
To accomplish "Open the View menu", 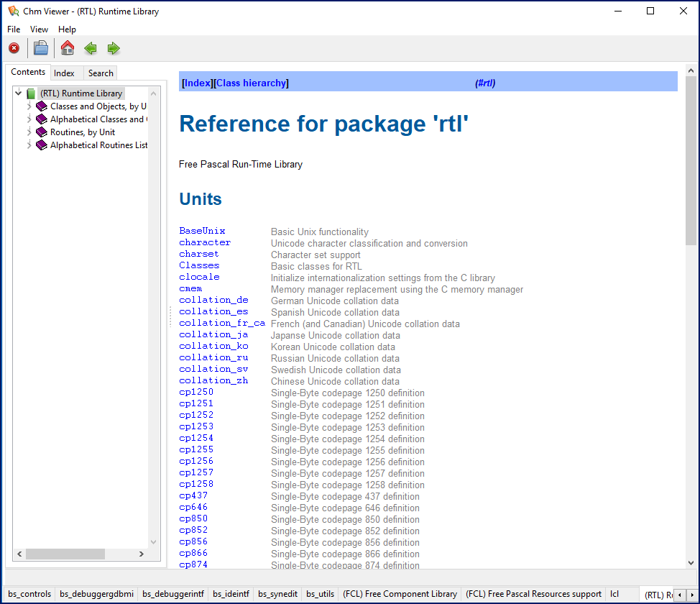I will [x=39, y=29].
